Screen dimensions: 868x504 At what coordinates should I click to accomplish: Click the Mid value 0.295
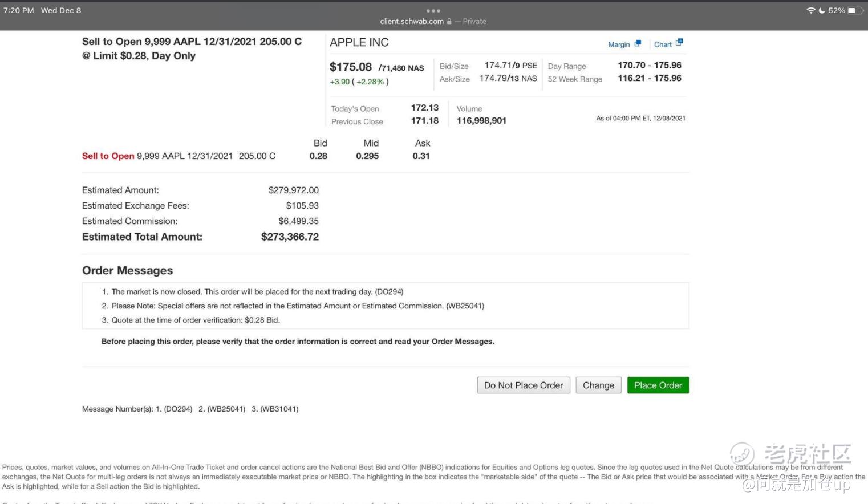tap(367, 156)
